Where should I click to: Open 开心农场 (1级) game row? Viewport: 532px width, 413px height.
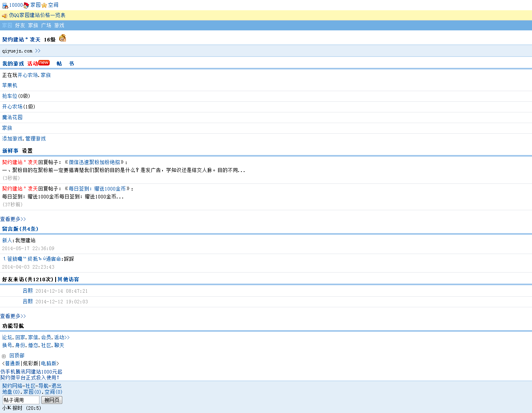tap(12, 107)
